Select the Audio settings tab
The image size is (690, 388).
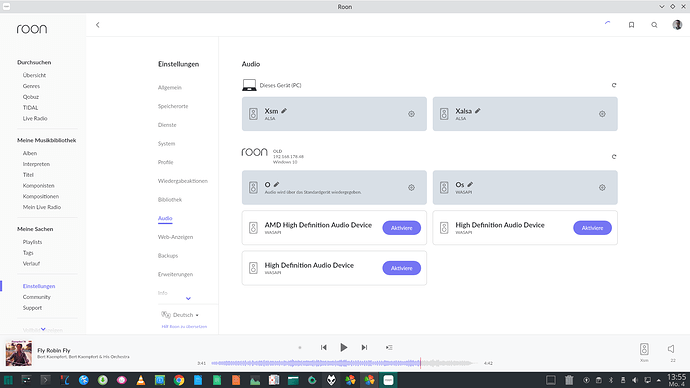click(x=165, y=218)
